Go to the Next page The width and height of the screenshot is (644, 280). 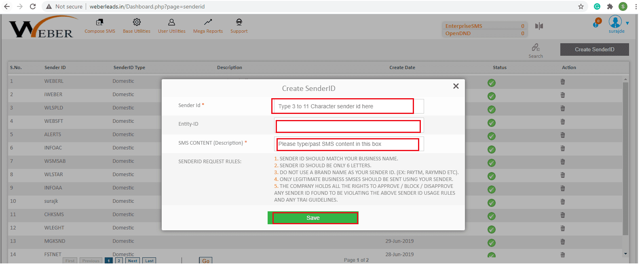(133, 261)
